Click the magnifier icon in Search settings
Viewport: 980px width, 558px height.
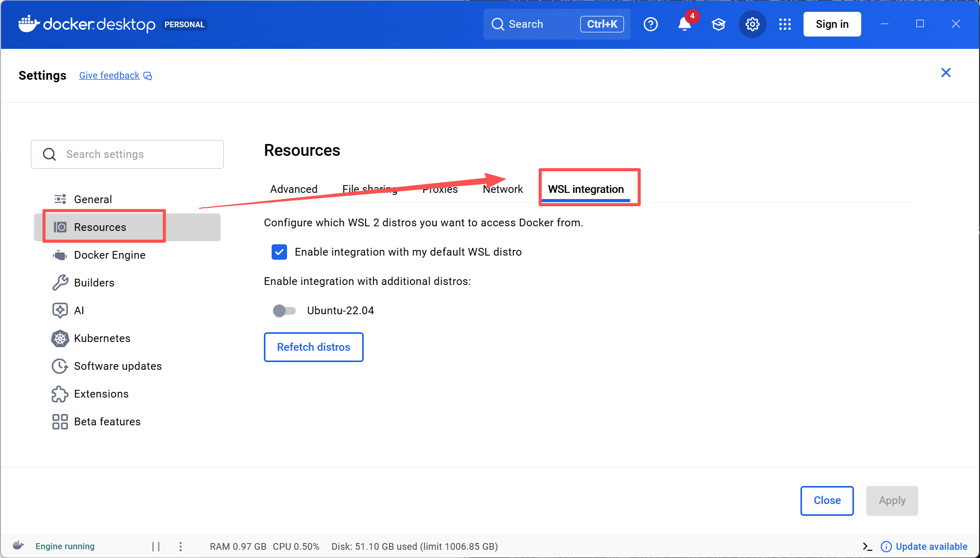(x=49, y=154)
